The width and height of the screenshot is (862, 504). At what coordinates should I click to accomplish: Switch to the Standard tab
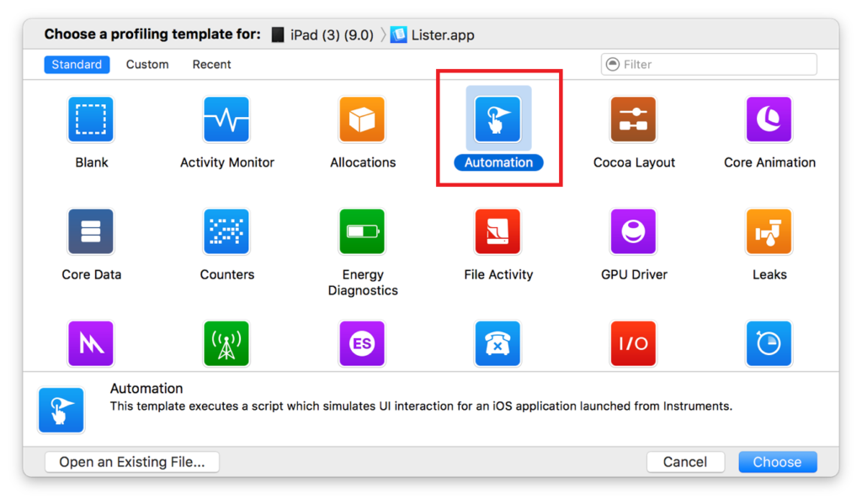point(77,64)
